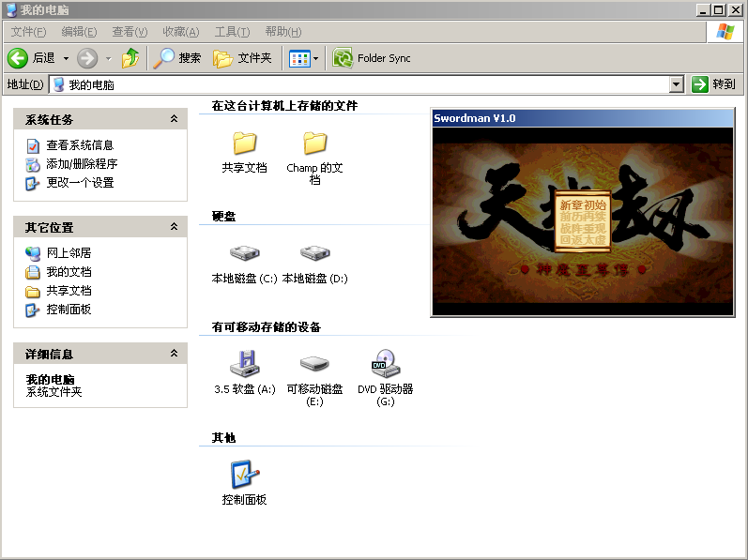Click 网上邻居 network icon
The image size is (748, 560).
(x=33, y=253)
